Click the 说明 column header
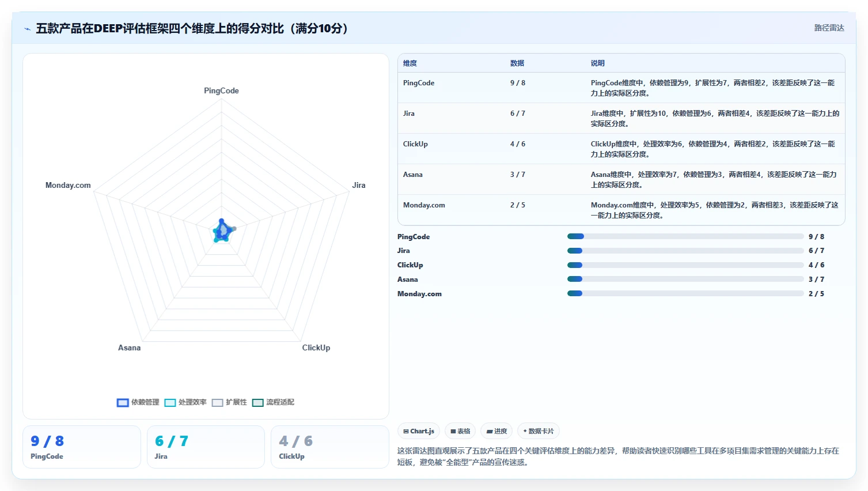The width and height of the screenshot is (868, 491). [598, 63]
